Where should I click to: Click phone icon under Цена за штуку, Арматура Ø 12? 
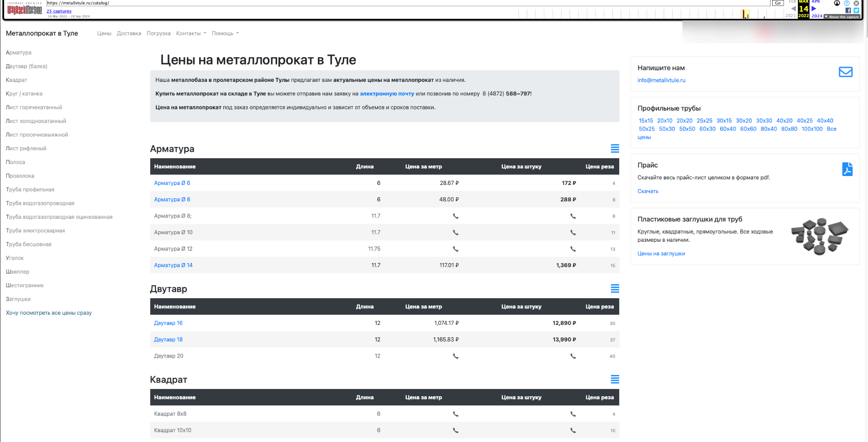[573, 249]
